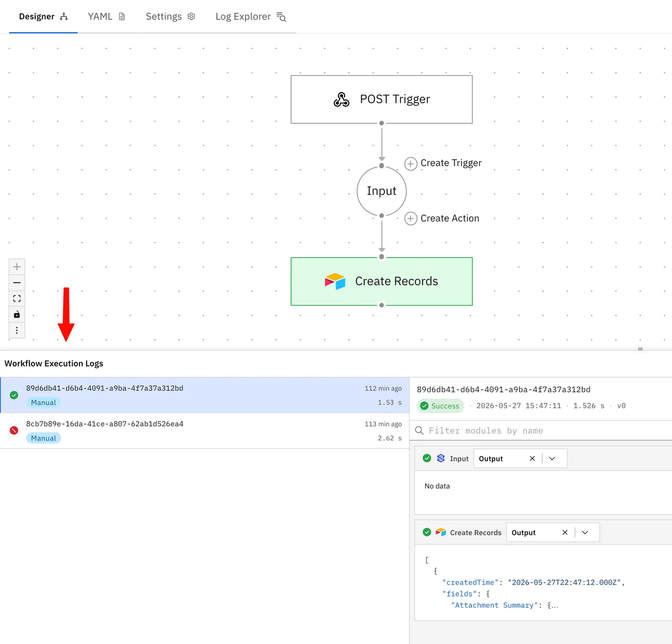The height and width of the screenshot is (644, 672).
Task: Zoom in on the canvas
Action: 17,267
